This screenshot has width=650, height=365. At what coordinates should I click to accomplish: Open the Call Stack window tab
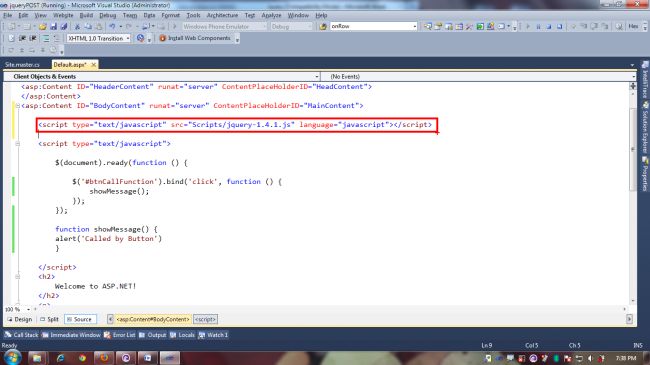pos(21,335)
